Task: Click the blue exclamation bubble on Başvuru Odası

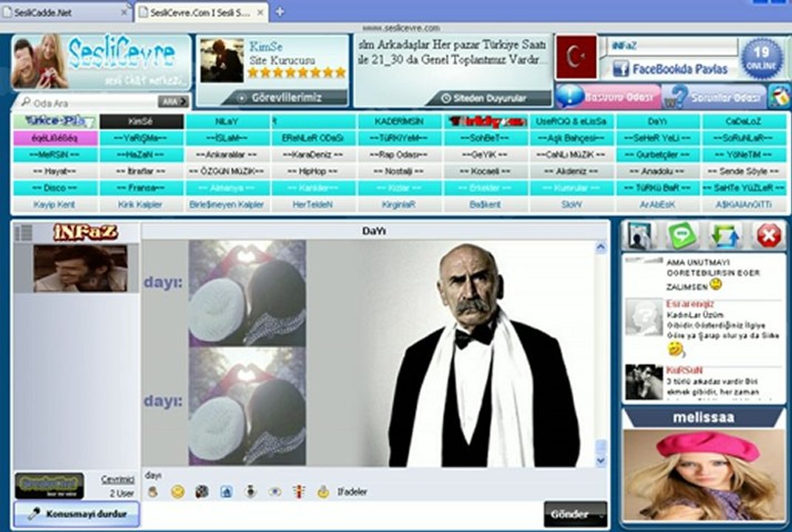Action: pos(569,96)
